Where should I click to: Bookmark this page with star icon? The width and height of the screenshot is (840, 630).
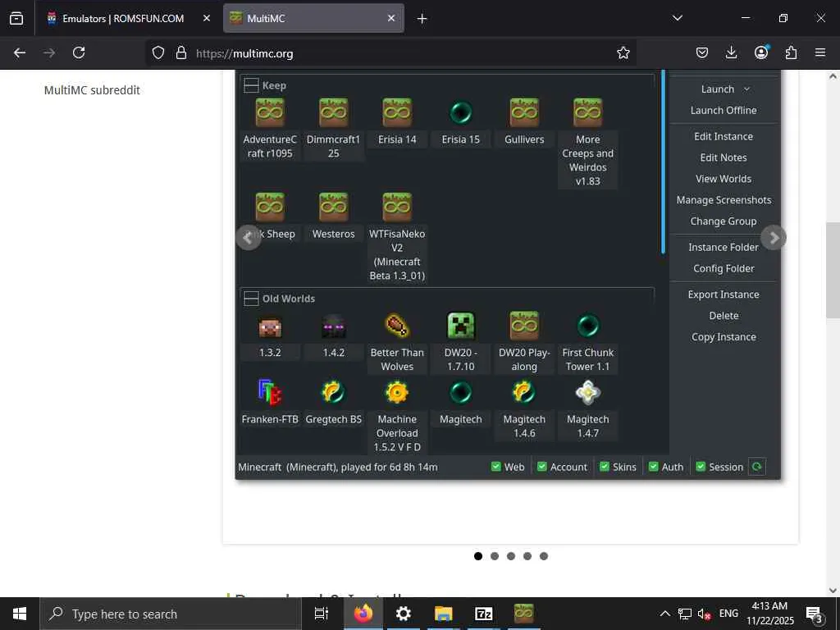[x=623, y=52]
